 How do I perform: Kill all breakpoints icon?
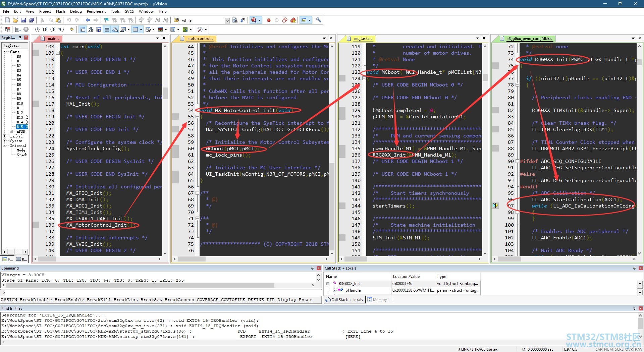293,20
